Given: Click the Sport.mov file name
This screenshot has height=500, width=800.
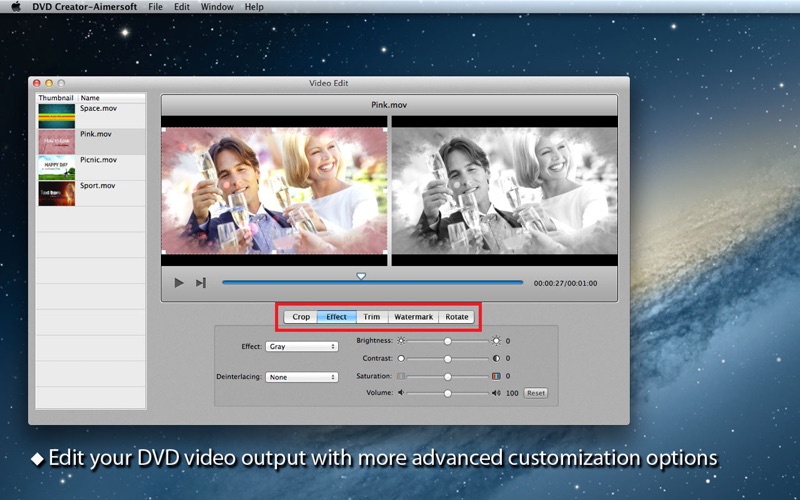Looking at the screenshot, I should [x=97, y=186].
